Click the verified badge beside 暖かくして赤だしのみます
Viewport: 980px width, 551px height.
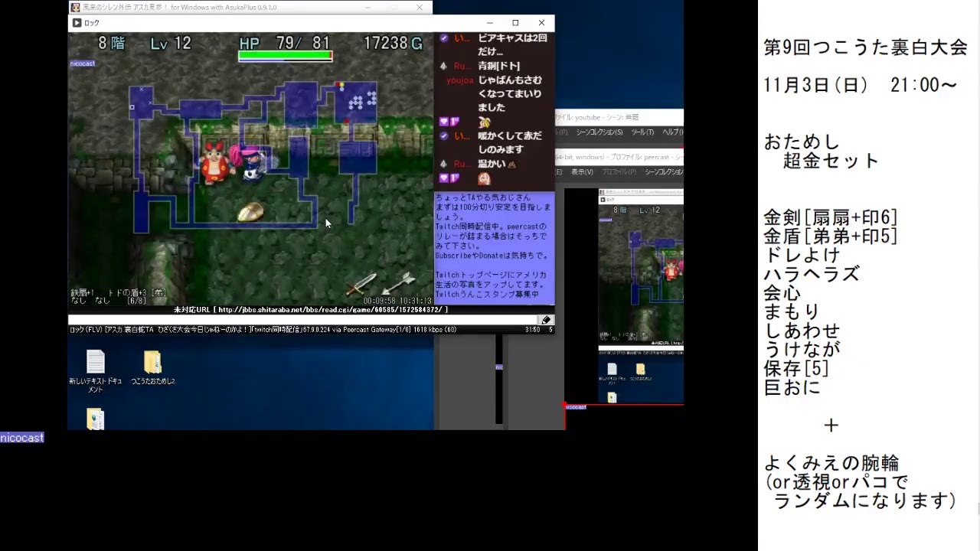pos(444,135)
